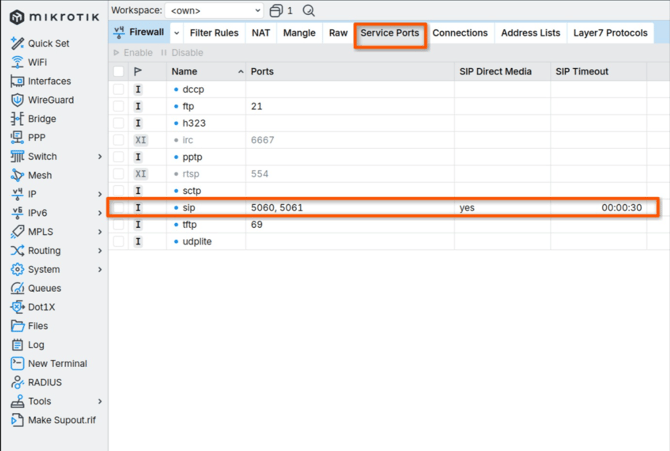
Task: Open New Terminal from sidebar icon
Action: [17, 364]
